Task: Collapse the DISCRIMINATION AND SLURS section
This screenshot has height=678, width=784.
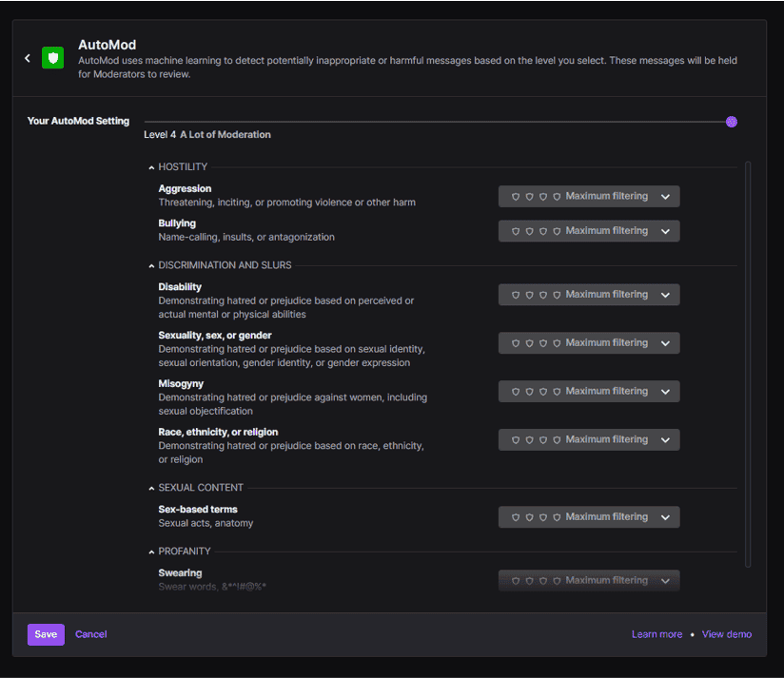Action: point(150,264)
